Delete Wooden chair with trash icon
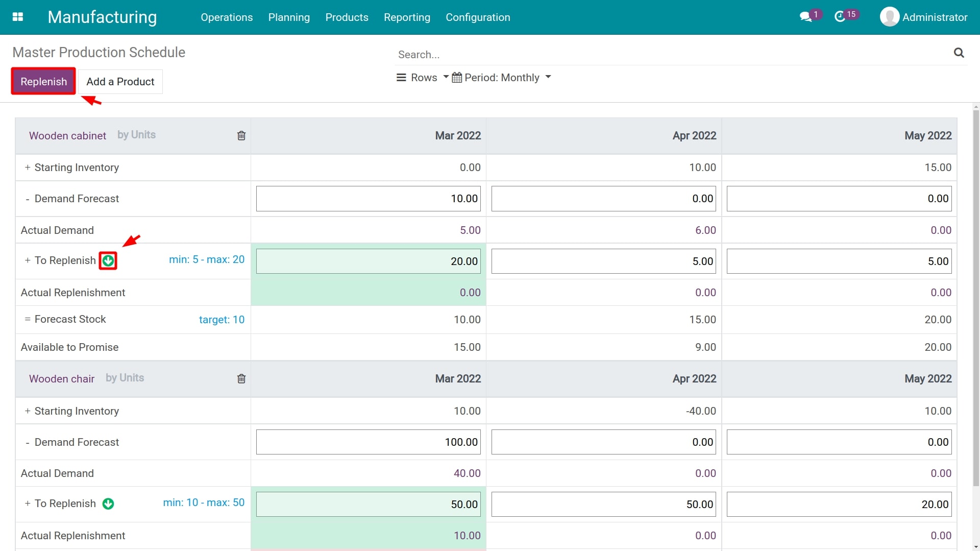This screenshot has width=980, height=551. (x=241, y=378)
